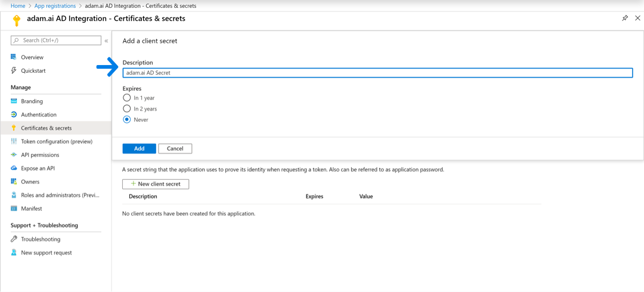Click the Add a client secret heading
This screenshot has width=644, height=292.
(x=150, y=41)
